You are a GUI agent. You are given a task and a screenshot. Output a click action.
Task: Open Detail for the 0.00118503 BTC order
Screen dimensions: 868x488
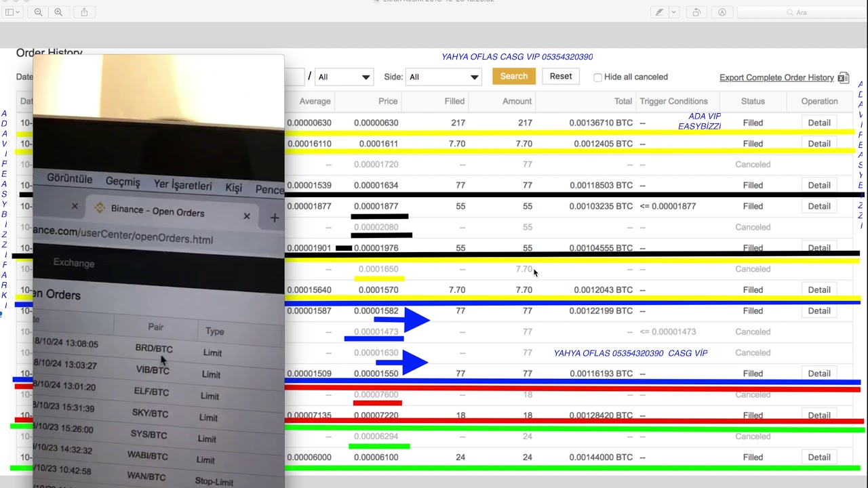click(819, 185)
